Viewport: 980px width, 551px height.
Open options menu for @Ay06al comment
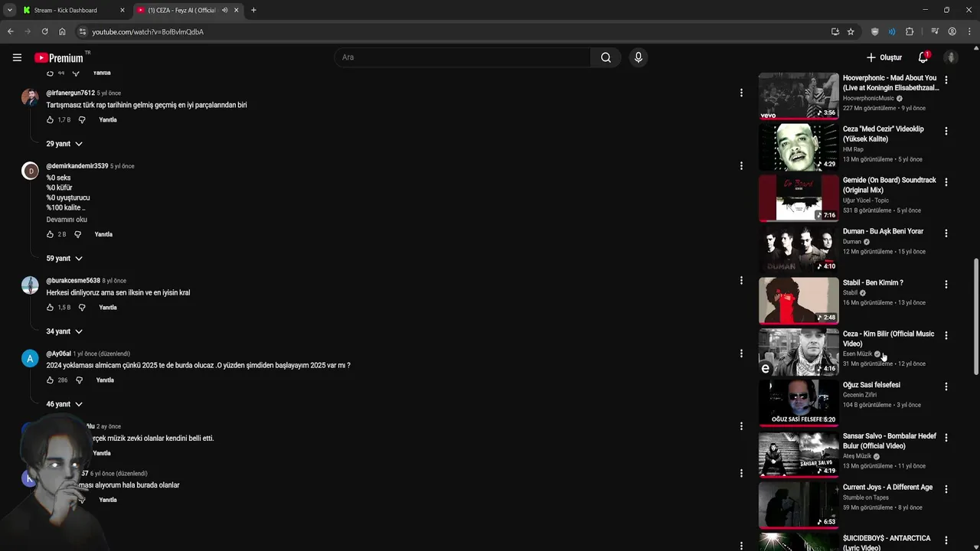click(741, 354)
